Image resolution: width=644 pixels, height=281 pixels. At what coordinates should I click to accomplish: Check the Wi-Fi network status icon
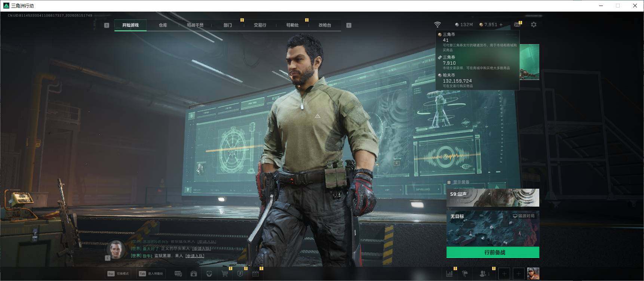pyautogui.click(x=437, y=25)
